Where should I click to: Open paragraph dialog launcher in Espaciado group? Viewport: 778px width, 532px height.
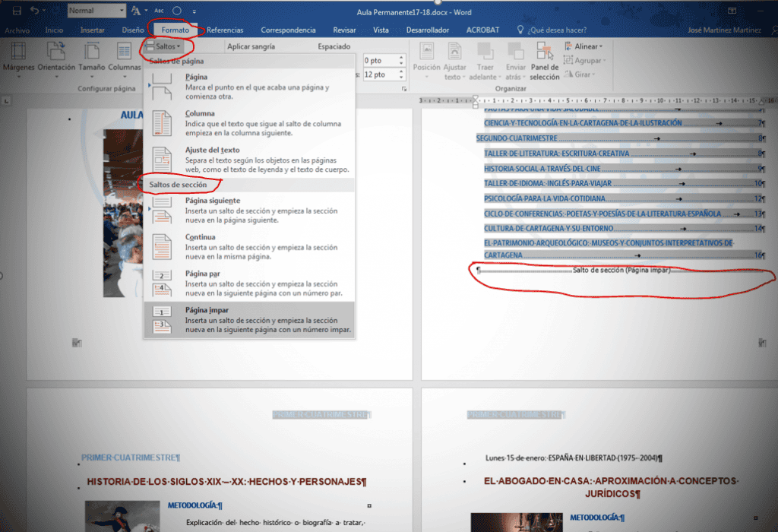(x=404, y=89)
